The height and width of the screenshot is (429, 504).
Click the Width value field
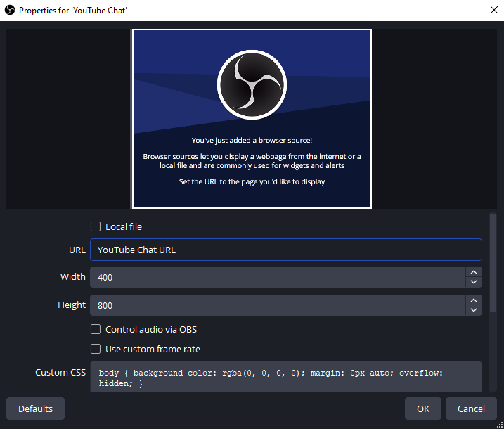pyautogui.click(x=278, y=277)
